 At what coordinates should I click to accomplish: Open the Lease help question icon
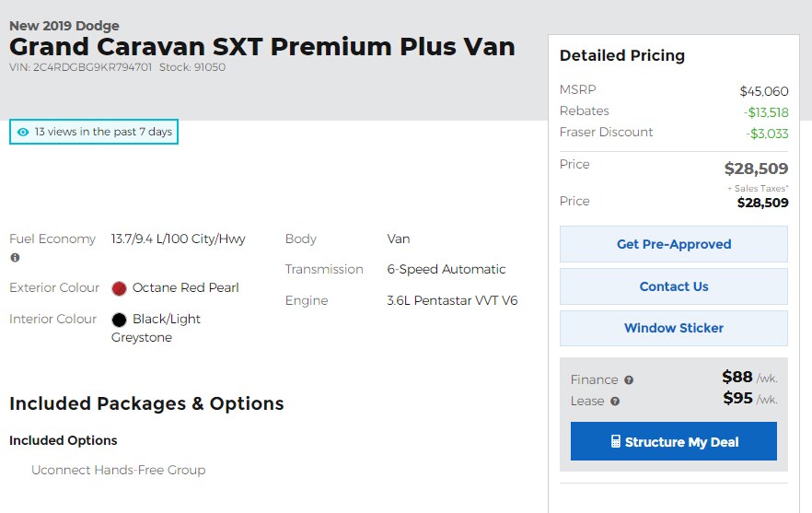coord(615,402)
